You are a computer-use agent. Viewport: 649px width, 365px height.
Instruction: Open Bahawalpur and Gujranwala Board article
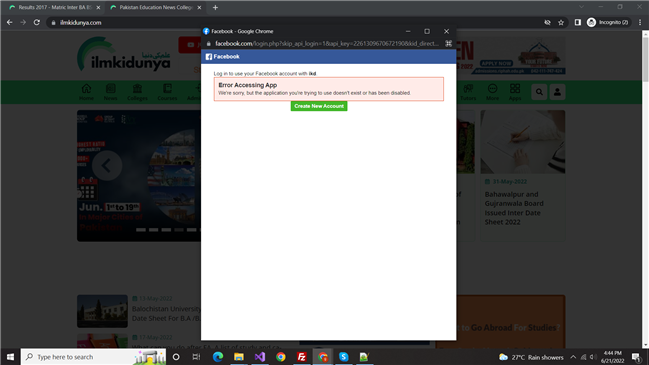coord(514,208)
